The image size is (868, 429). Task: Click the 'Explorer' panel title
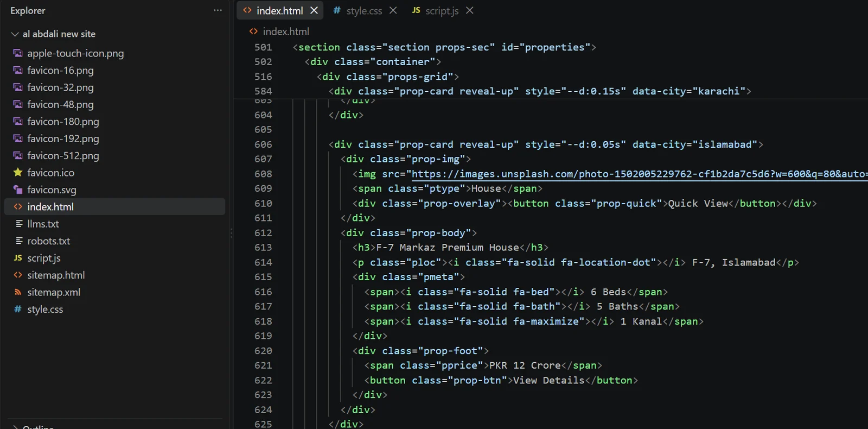[28, 11]
